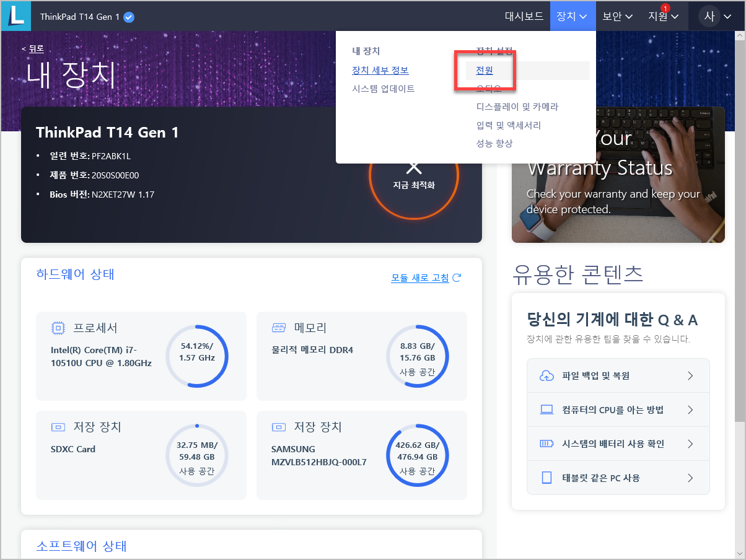Open the user profile 사 avatar
This screenshot has height=560, width=746.
(709, 17)
